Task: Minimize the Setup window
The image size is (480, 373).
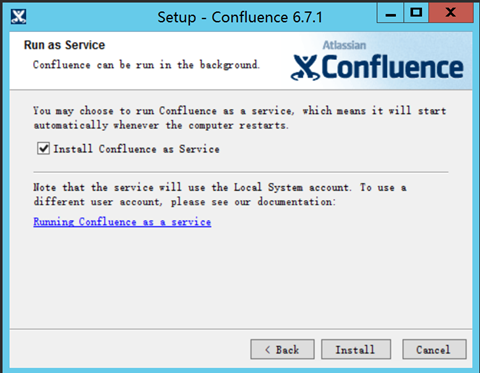Action: (x=390, y=13)
